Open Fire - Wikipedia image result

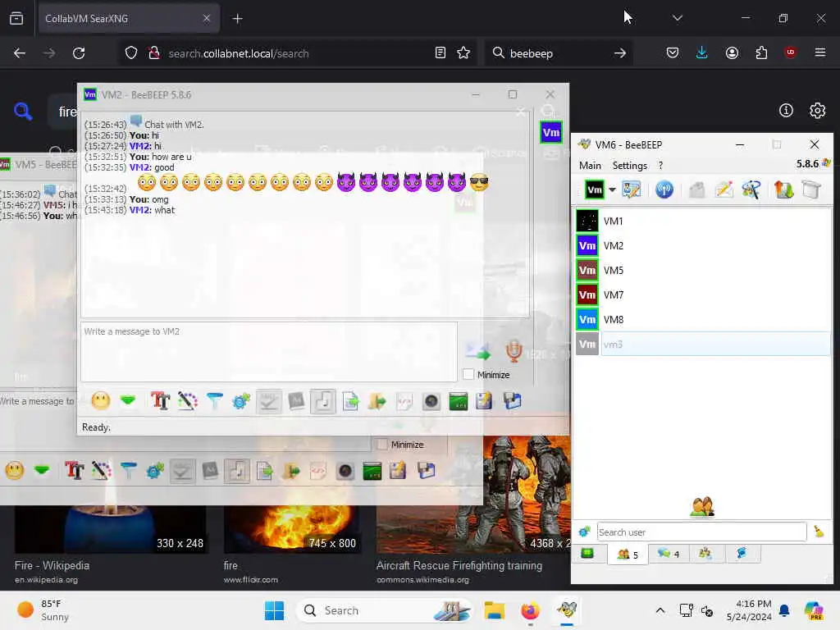52,566
